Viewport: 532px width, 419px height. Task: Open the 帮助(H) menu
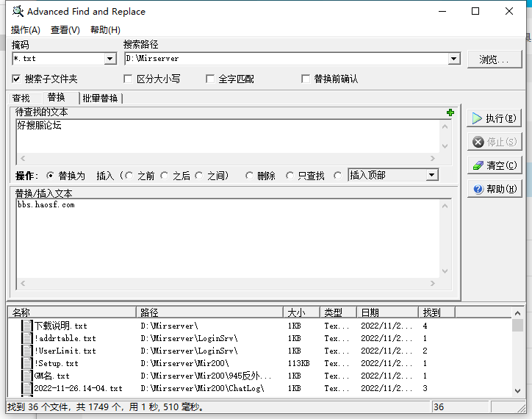click(x=105, y=30)
